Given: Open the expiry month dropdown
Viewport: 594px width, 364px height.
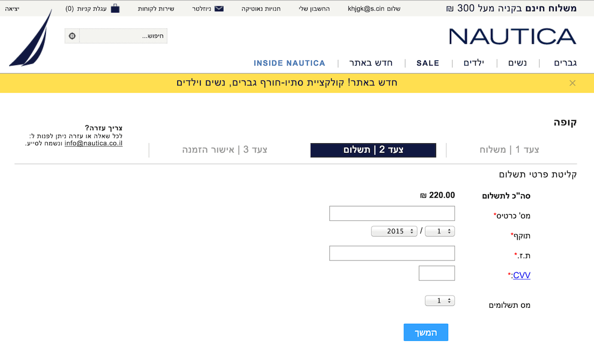Looking at the screenshot, I should tap(440, 231).
